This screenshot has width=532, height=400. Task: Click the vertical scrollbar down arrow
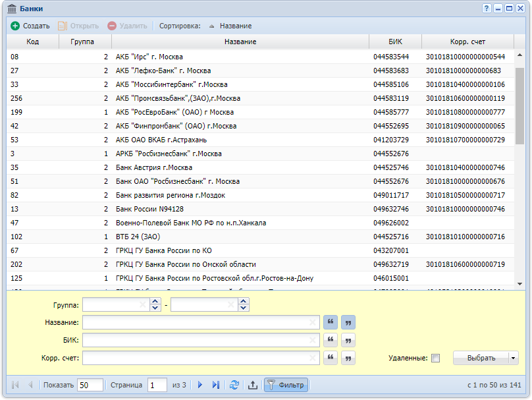(519, 284)
